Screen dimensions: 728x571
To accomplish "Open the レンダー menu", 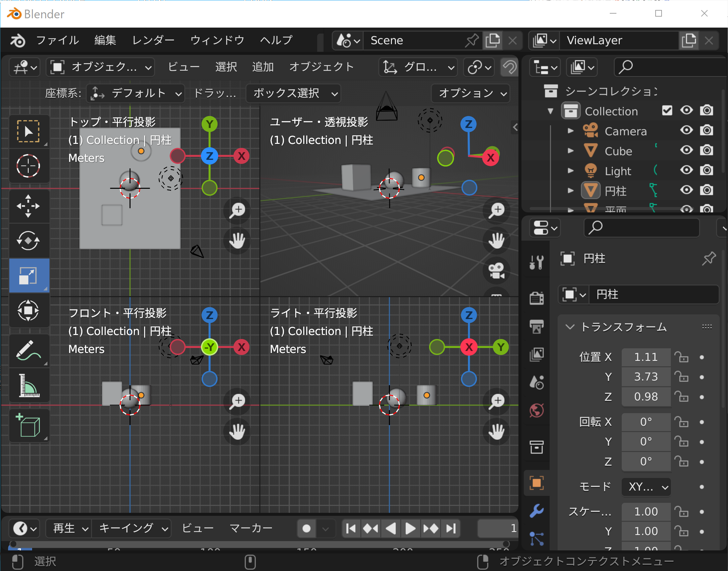I will pyautogui.click(x=153, y=41).
